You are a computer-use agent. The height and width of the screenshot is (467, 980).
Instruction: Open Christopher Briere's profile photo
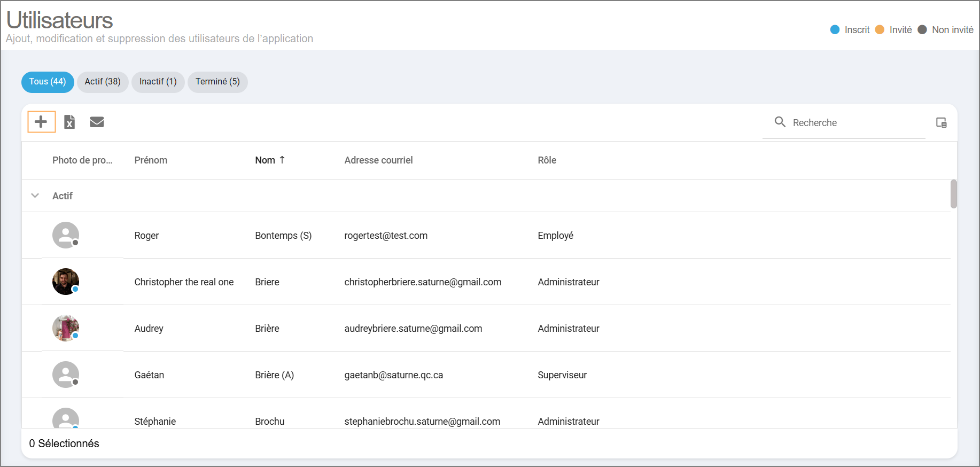(x=66, y=282)
